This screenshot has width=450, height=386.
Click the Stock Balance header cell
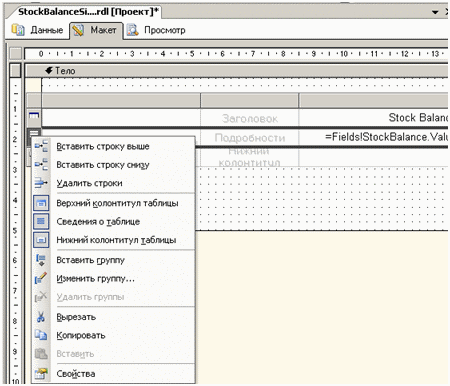[x=373, y=118]
